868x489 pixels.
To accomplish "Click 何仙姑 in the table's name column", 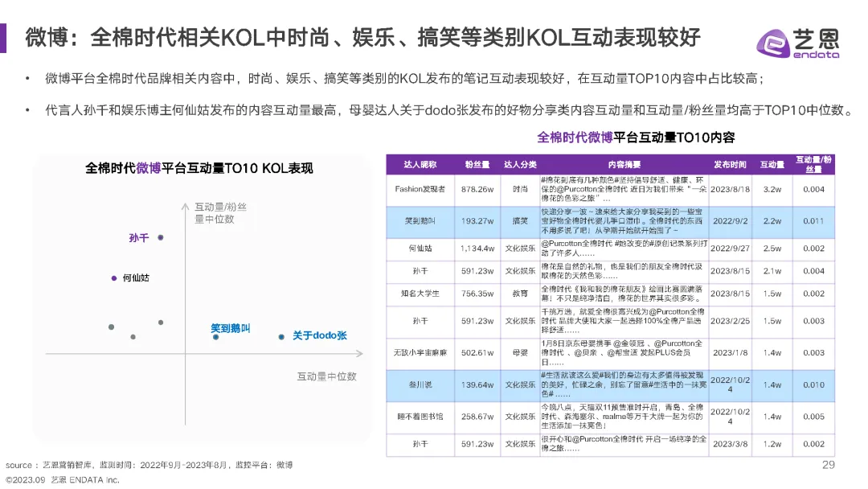I will pyautogui.click(x=420, y=249).
